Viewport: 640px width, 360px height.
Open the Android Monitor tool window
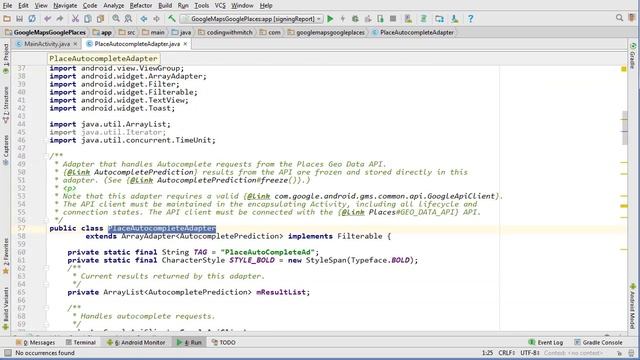[136, 342]
